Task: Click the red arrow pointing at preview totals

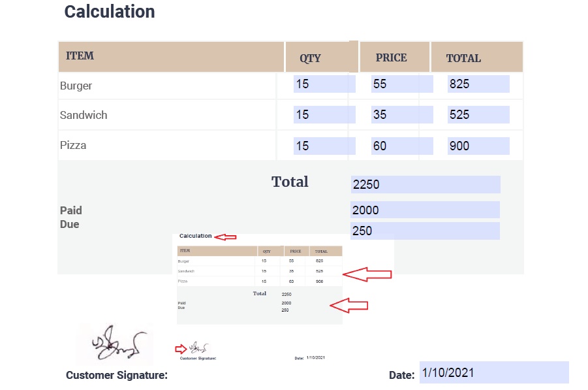Action: 348,305
